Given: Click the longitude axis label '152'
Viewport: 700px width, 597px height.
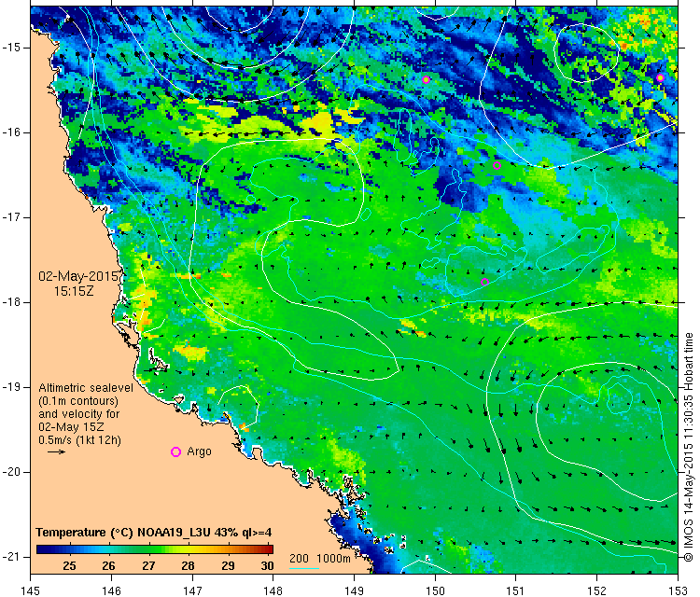Looking at the screenshot, I should [597, 590].
